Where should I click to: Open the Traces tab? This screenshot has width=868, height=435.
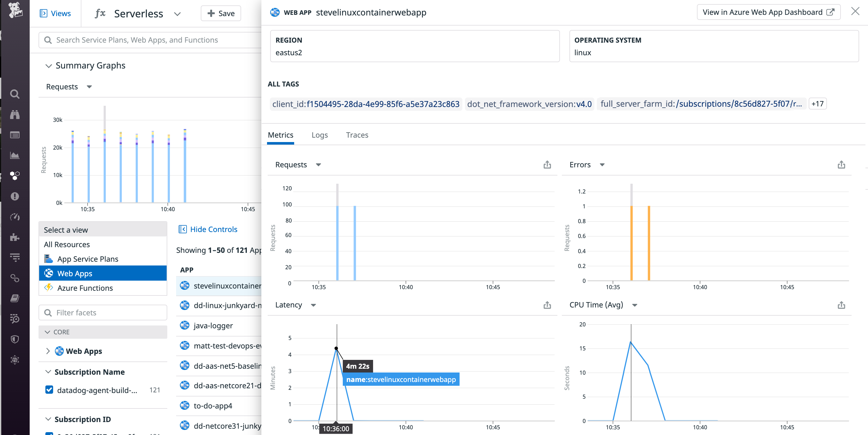[x=357, y=135]
